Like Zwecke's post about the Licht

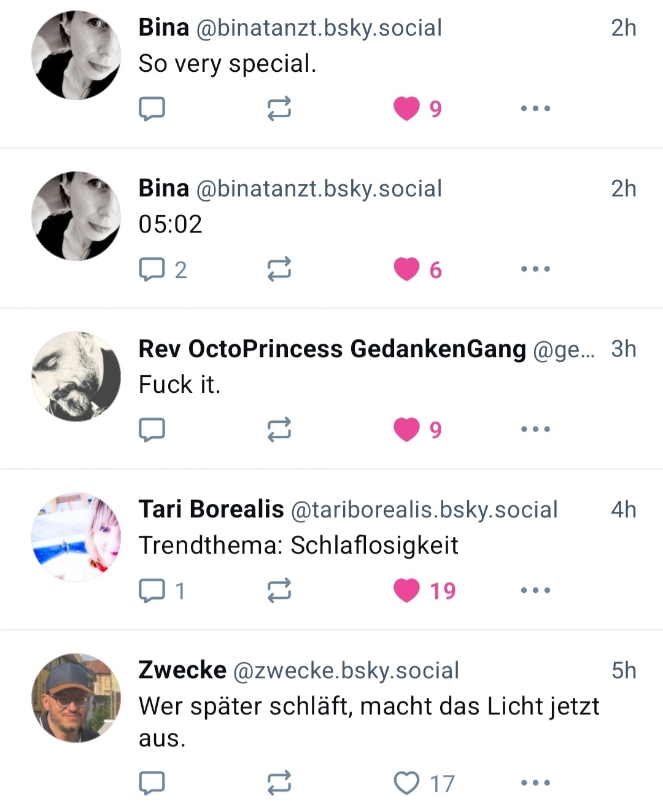[x=406, y=783]
